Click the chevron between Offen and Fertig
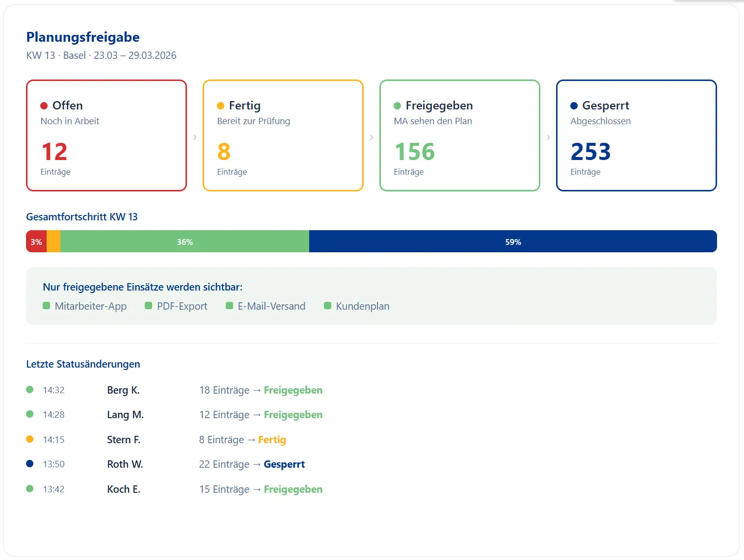 click(x=195, y=137)
